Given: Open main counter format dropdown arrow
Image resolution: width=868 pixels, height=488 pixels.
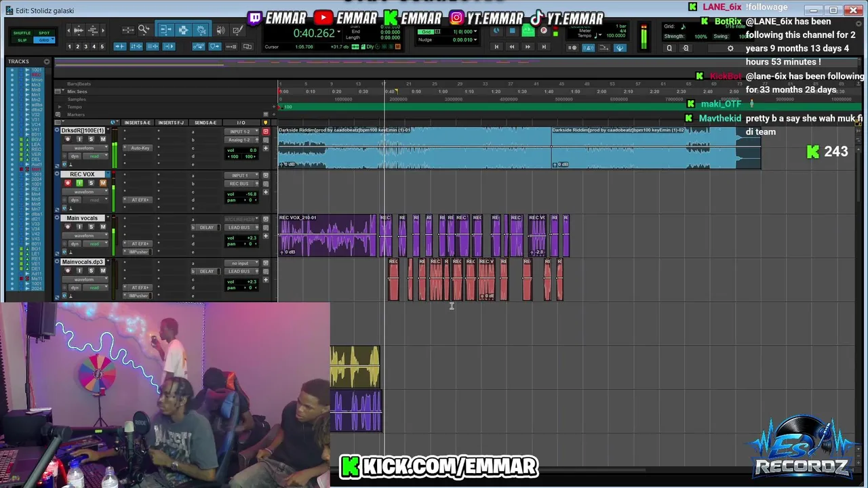Looking at the screenshot, I should click(338, 32).
